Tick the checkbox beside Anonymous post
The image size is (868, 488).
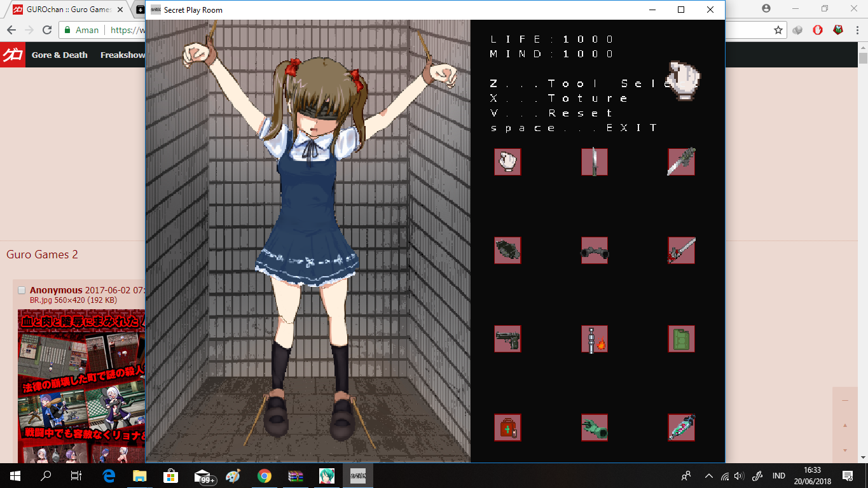[22, 290]
